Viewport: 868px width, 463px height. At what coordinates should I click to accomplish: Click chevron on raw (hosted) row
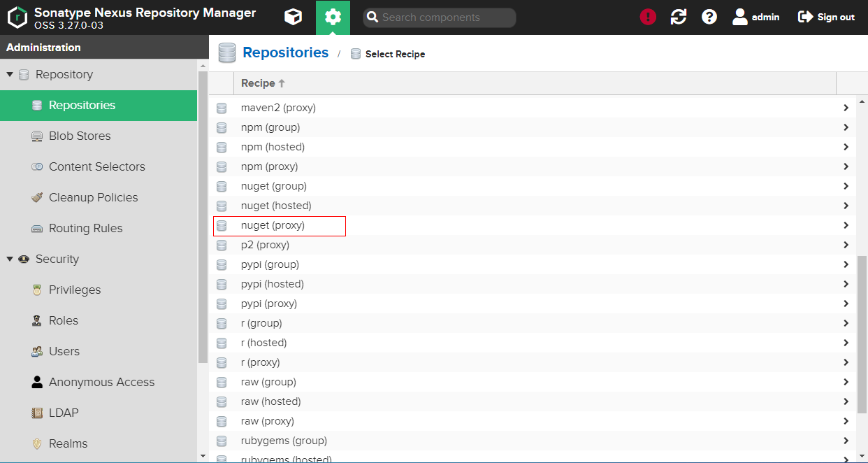click(x=846, y=401)
